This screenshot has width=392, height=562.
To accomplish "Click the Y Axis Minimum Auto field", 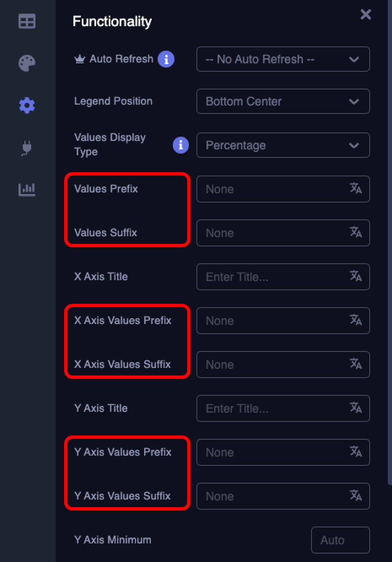I will pos(341,540).
